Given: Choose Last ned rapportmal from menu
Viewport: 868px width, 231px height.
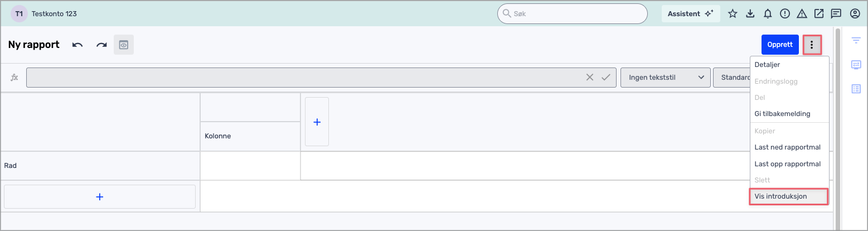Looking at the screenshot, I should [787, 147].
